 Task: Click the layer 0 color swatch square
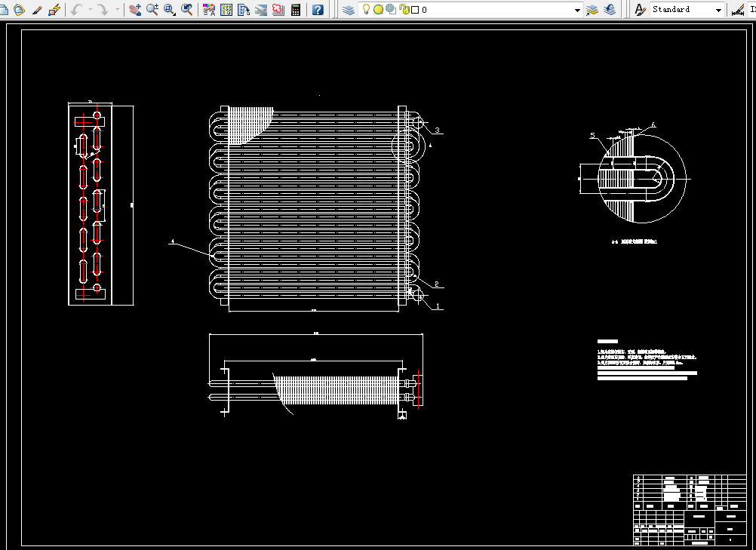pos(415,10)
